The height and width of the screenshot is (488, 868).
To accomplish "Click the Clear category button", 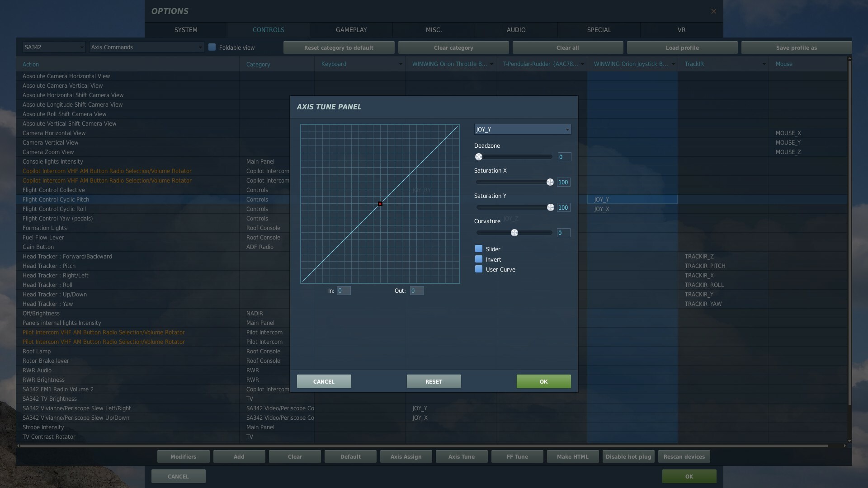I will pos(453,47).
